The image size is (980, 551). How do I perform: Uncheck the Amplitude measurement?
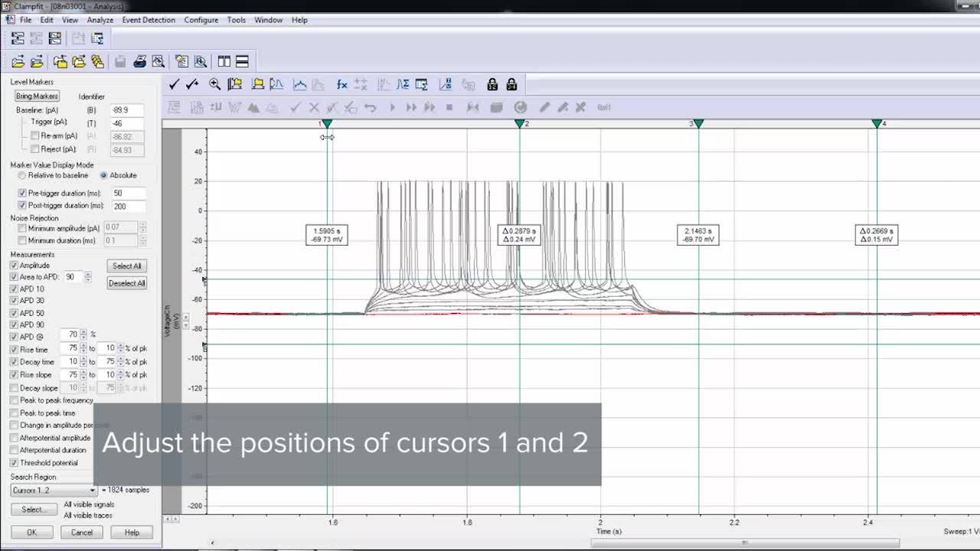[14, 265]
